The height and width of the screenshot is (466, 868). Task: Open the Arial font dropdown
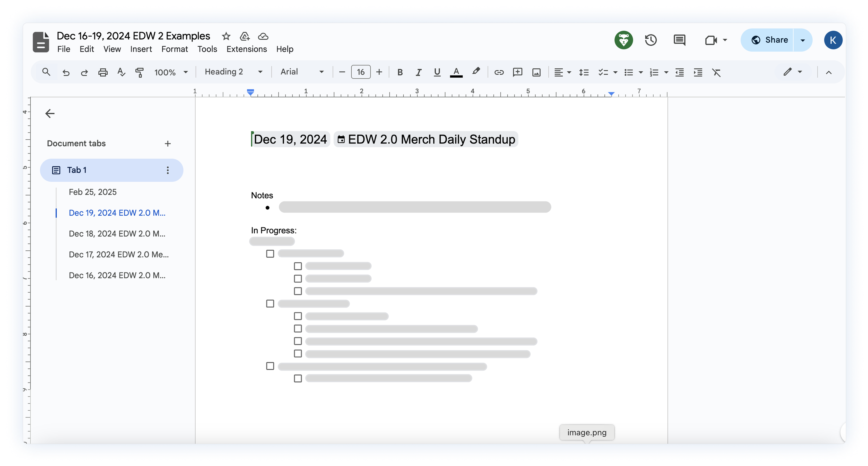(302, 72)
